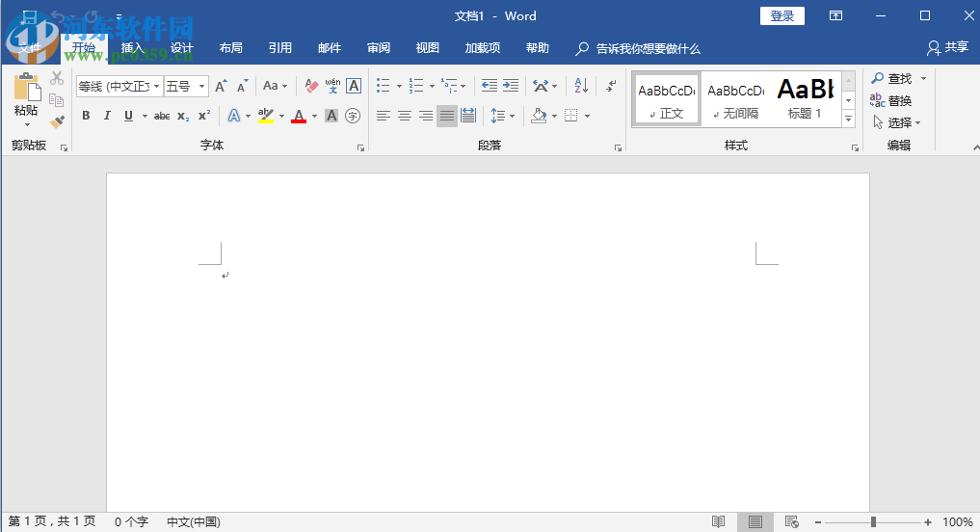Open the font size dropdown
The height and width of the screenshot is (532, 980).
201,87
